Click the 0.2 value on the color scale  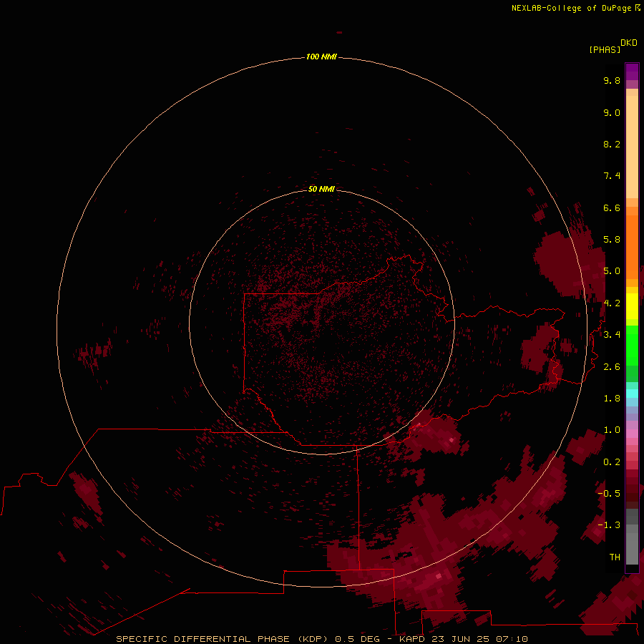612,462
